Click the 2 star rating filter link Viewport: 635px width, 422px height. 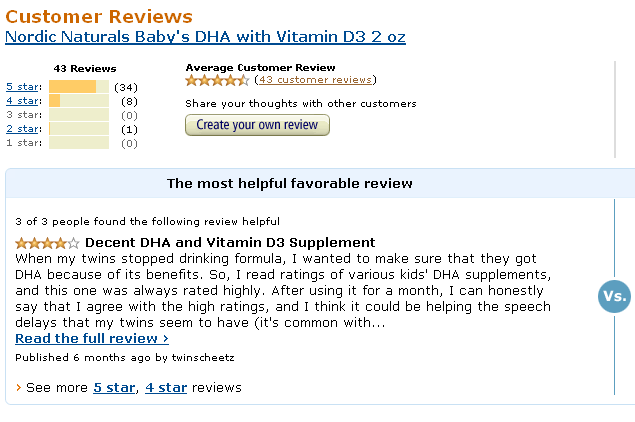[x=23, y=129]
